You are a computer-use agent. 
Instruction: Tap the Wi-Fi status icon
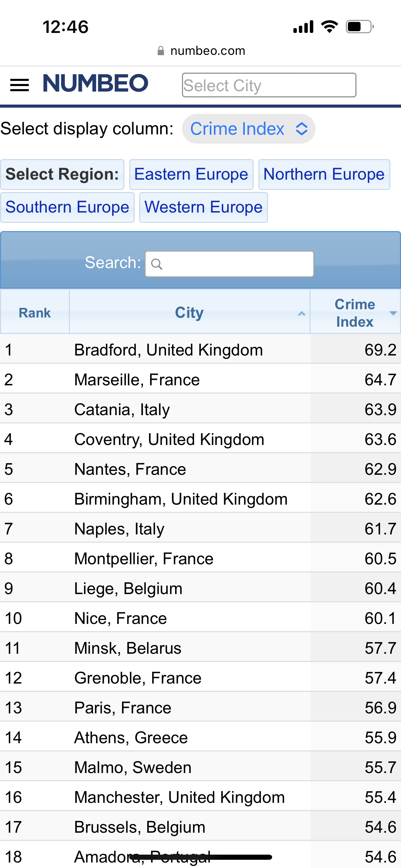pos(329,26)
